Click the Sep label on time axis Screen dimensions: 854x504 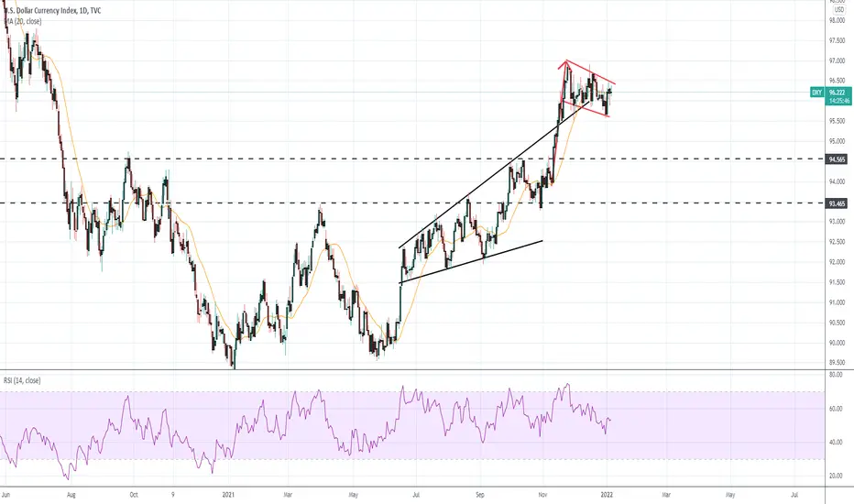point(480,495)
